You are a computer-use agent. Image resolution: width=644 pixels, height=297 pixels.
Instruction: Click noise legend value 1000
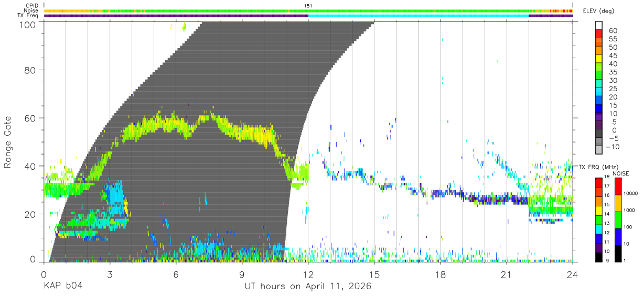point(629,211)
